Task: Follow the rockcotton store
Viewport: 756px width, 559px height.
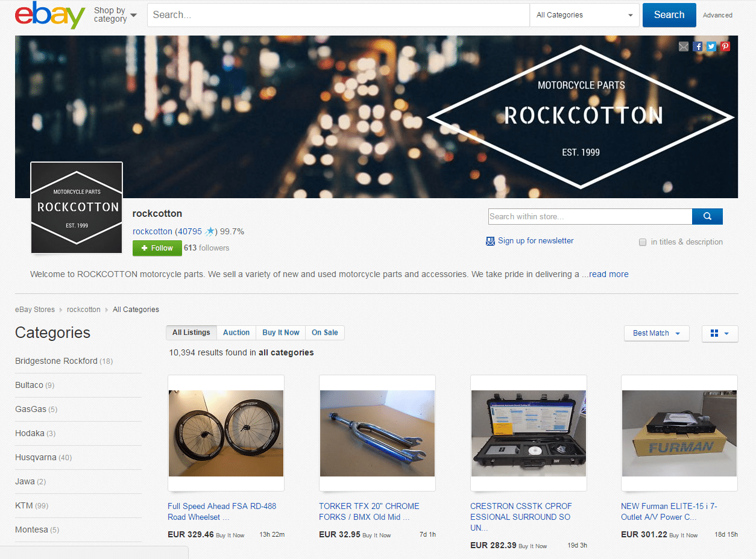Action: tap(157, 248)
